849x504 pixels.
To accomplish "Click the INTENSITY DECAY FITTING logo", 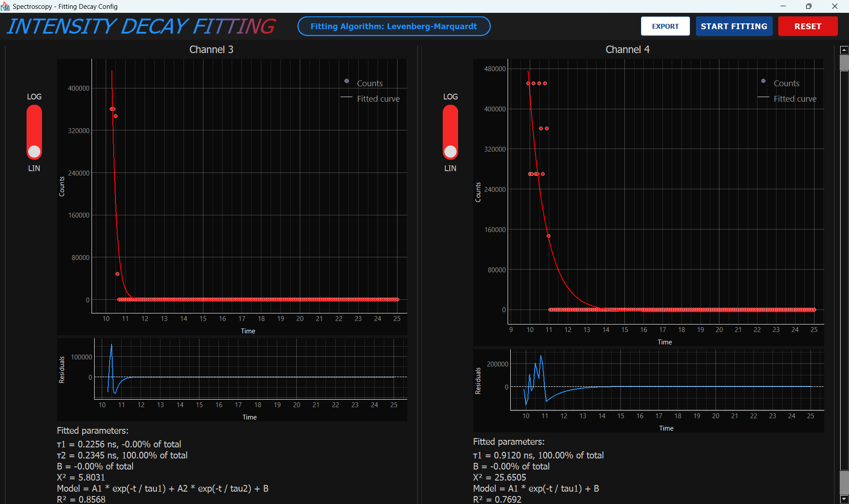I will click(x=141, y=26).
